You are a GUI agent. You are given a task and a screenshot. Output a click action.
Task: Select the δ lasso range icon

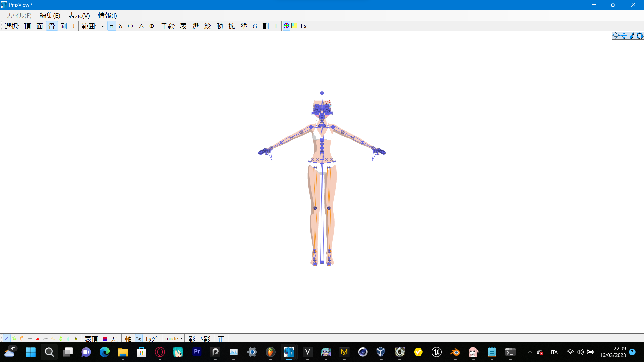(121, 26)
